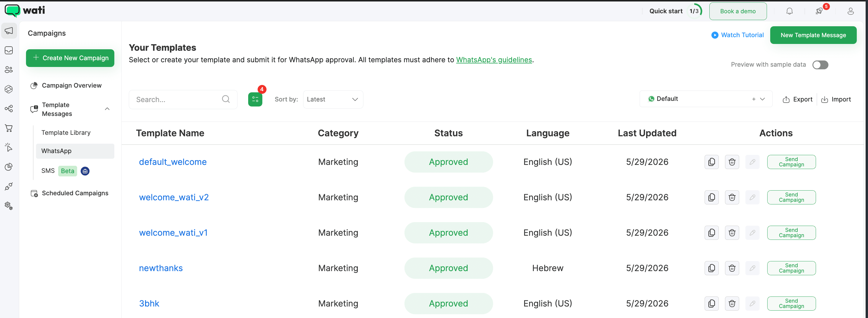
Task: Send Campaign for default_welcome
Action: 791,162
